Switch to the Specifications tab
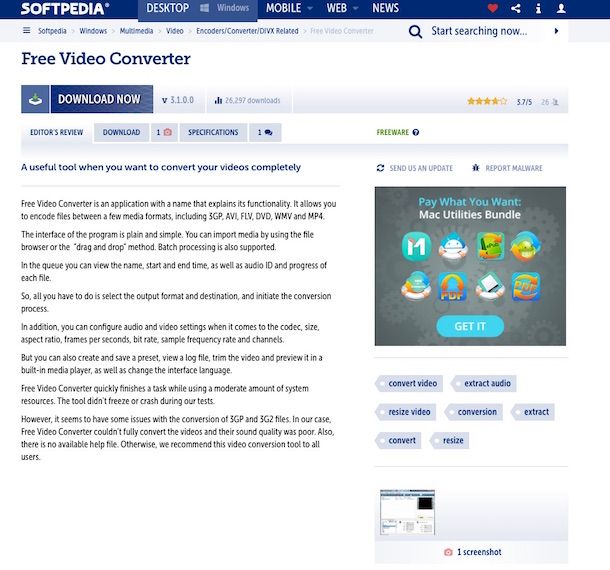 213,132
